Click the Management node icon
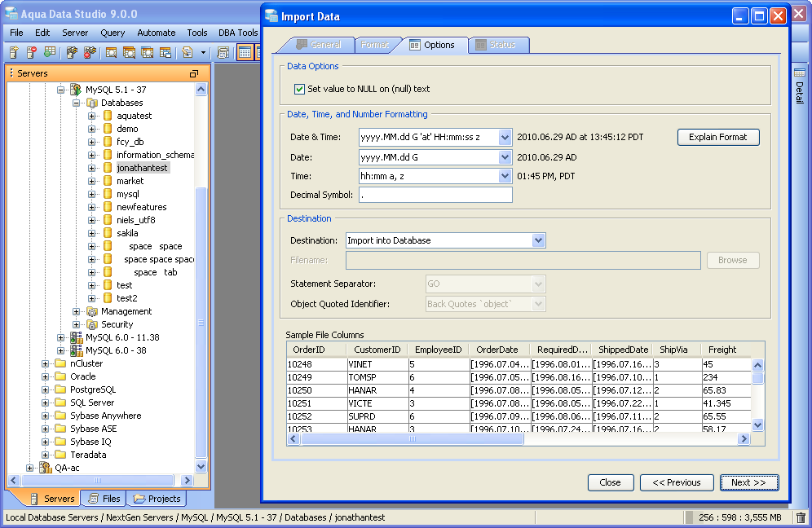The height and width of the screenshot is (528, 812). tap(92, 311)
